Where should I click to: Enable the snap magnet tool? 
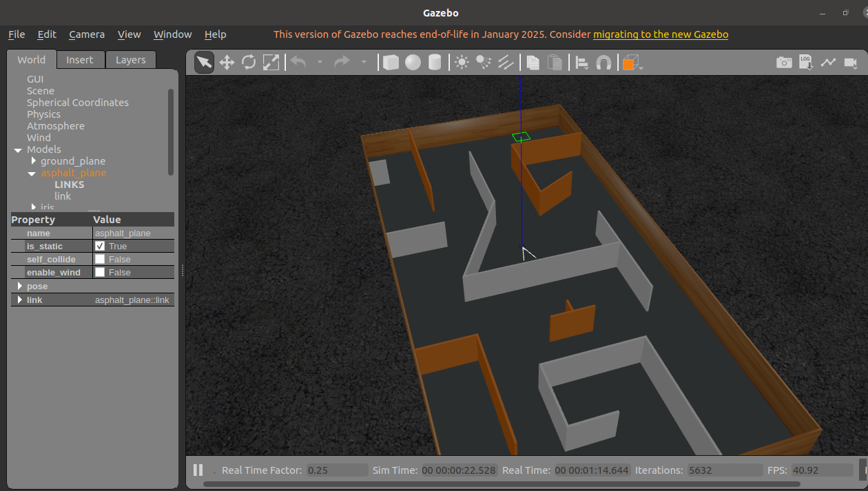pyautogui.click(x=603, y=63)
